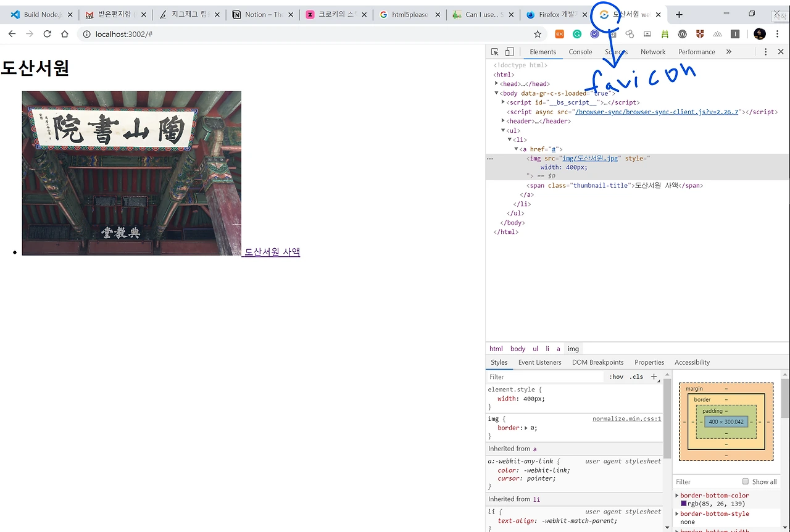
Task: Expand the __bs_script__ script node
Action: click(504, 102)
